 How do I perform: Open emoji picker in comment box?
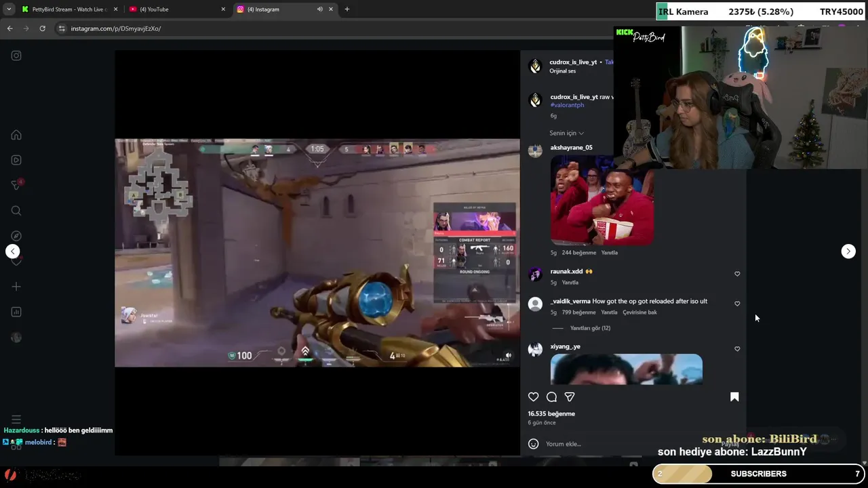click(534, 444)
